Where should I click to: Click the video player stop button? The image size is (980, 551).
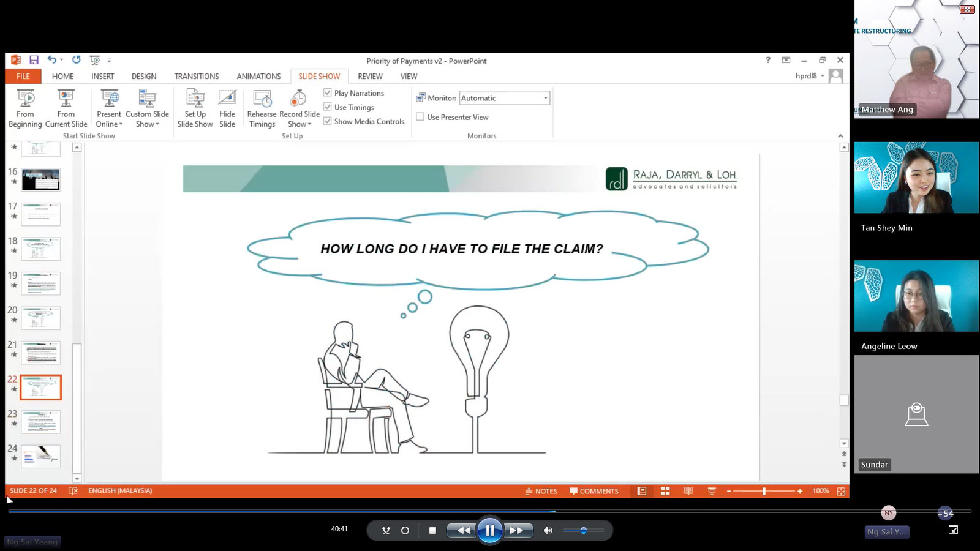(432, 531)
